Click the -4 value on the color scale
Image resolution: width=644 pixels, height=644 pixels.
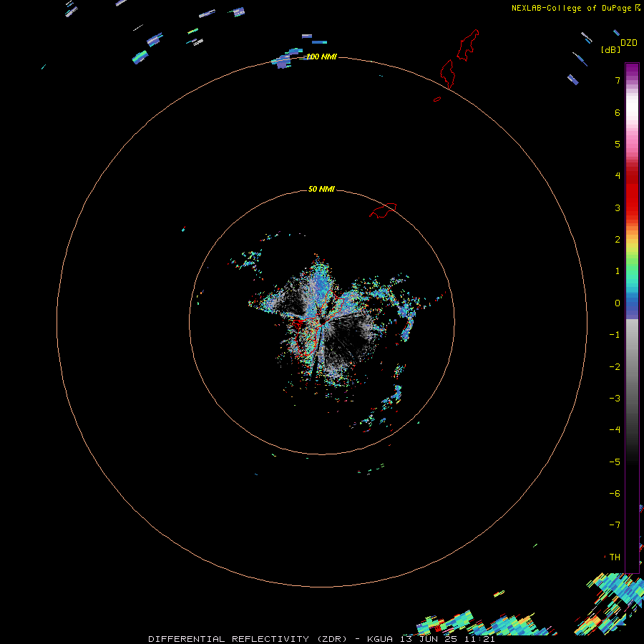pyautogui.click(x=615, y=429)
